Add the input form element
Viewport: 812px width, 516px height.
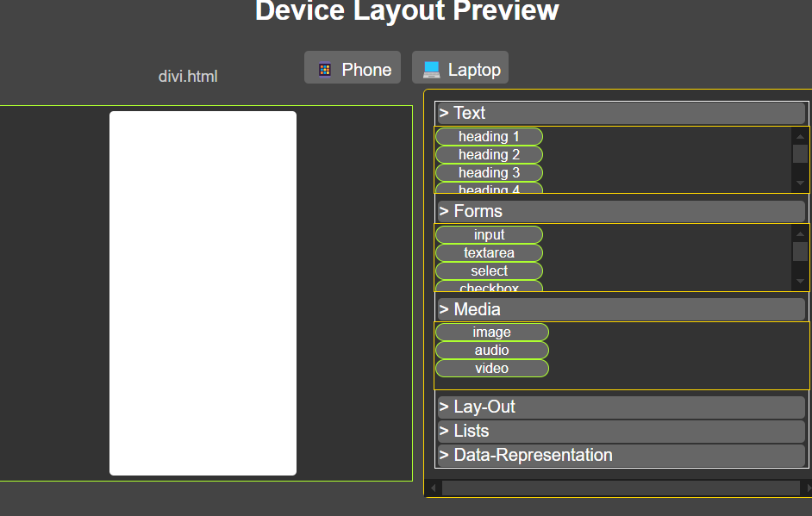point(489,235)
